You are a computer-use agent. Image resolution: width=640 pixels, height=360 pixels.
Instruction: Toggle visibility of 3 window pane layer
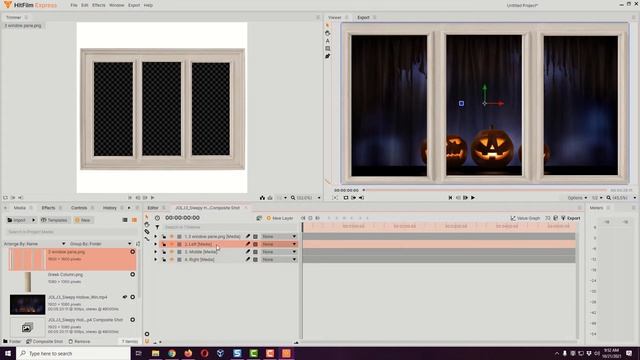172,236
